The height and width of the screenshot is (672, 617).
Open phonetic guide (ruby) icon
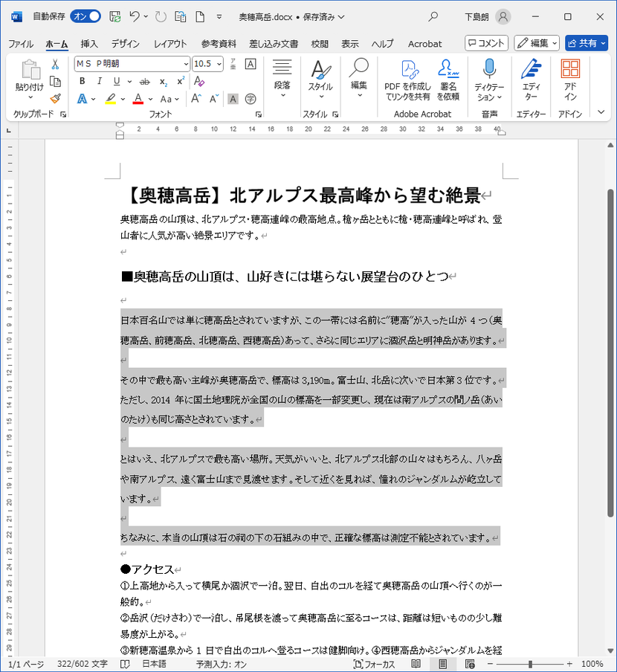[x=233, y=64]
